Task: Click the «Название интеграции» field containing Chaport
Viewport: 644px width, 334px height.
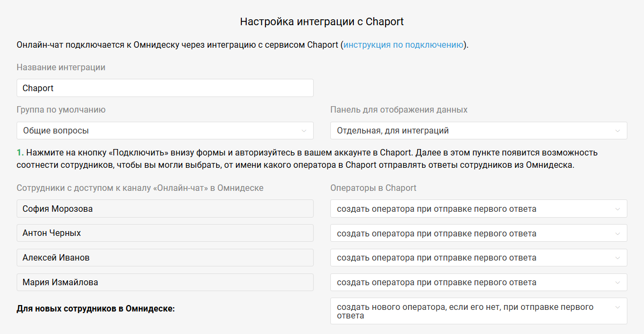Action: coord(165,88)
